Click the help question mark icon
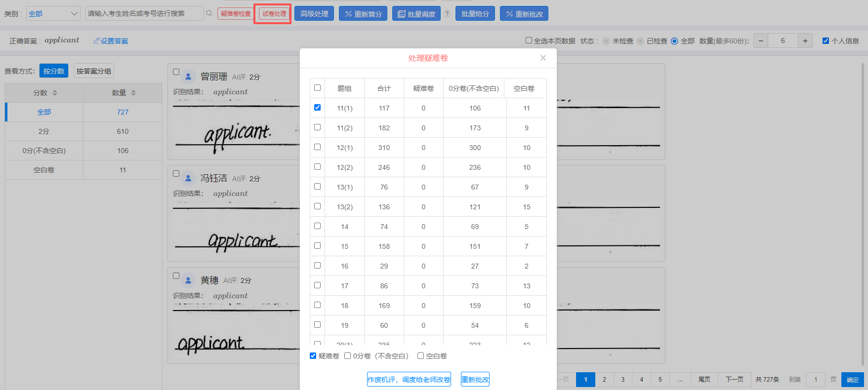Screen dimensions: 868x390 [447, 14]
